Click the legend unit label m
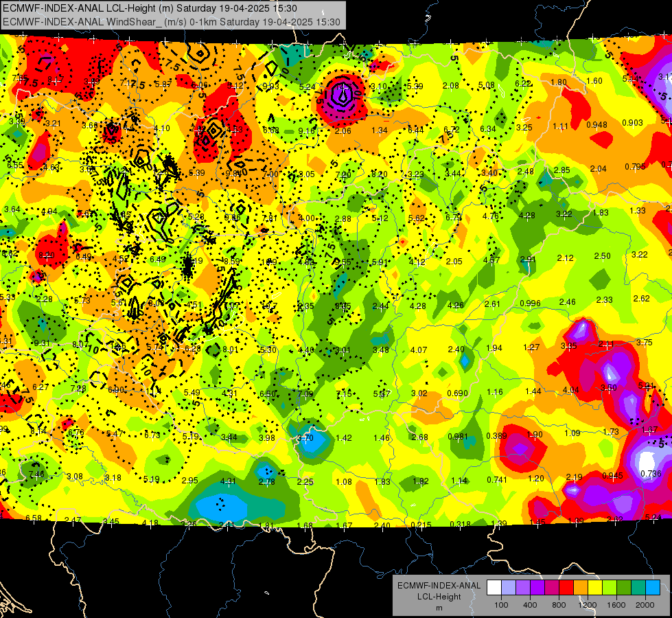Viewport: 672px width, 618px height. [x=439, y=608]
